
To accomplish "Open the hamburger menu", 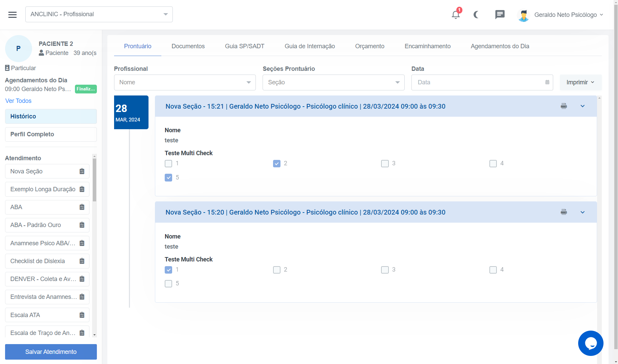I will [12, 15].
